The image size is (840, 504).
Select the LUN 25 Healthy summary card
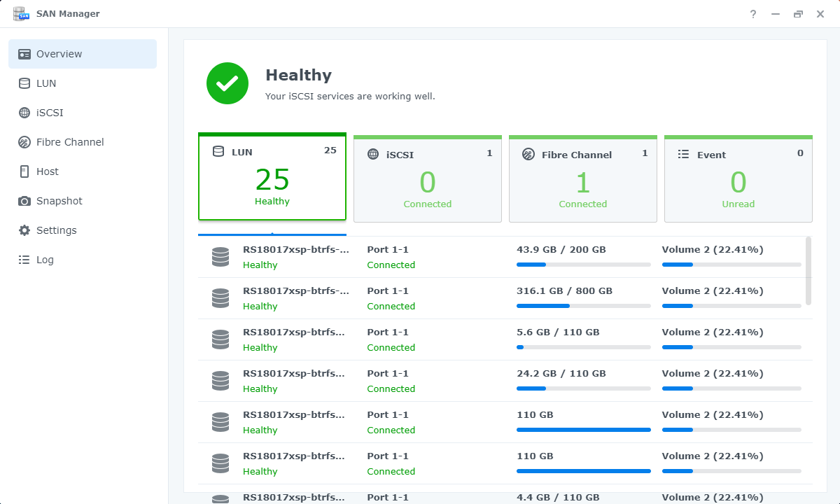[272, 178]
